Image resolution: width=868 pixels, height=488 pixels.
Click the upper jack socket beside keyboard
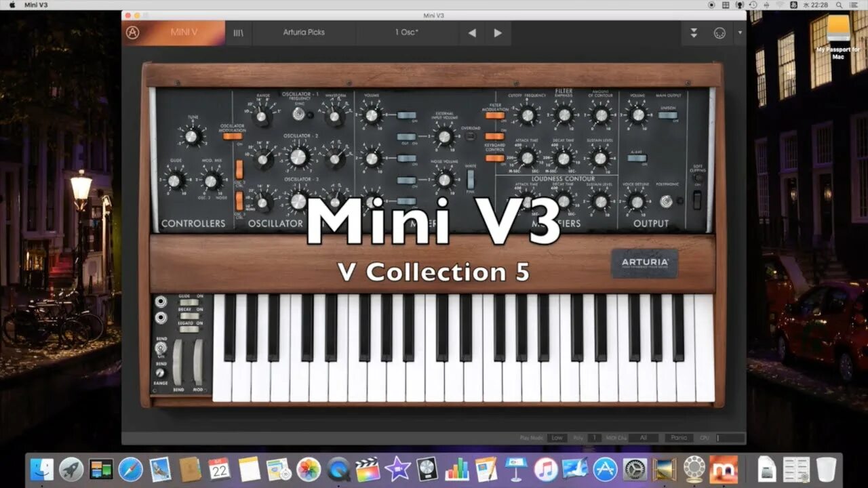[x=161, y=302]
